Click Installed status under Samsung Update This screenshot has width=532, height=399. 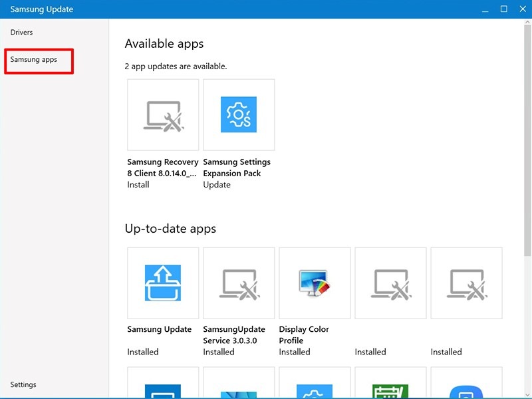click(143, 352)
